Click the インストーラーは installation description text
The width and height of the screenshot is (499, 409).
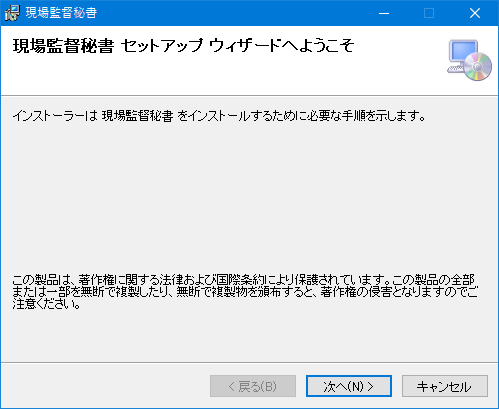click(219, 116)
